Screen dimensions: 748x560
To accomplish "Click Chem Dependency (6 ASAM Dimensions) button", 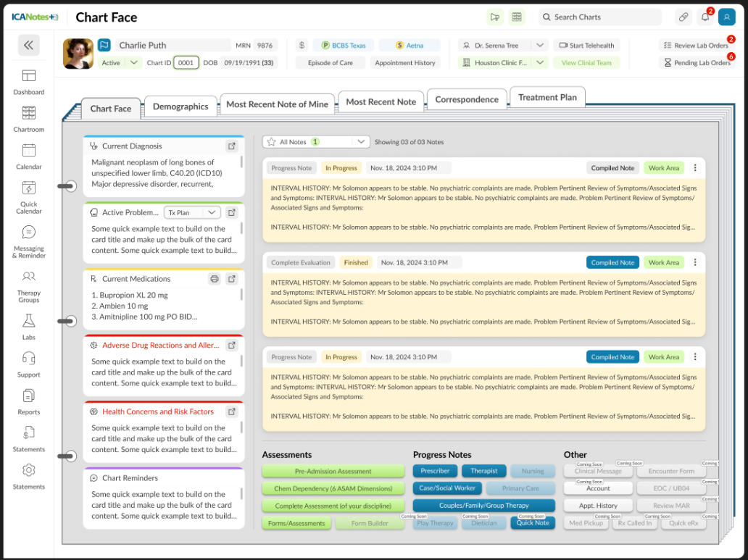I will pos(333,488).
